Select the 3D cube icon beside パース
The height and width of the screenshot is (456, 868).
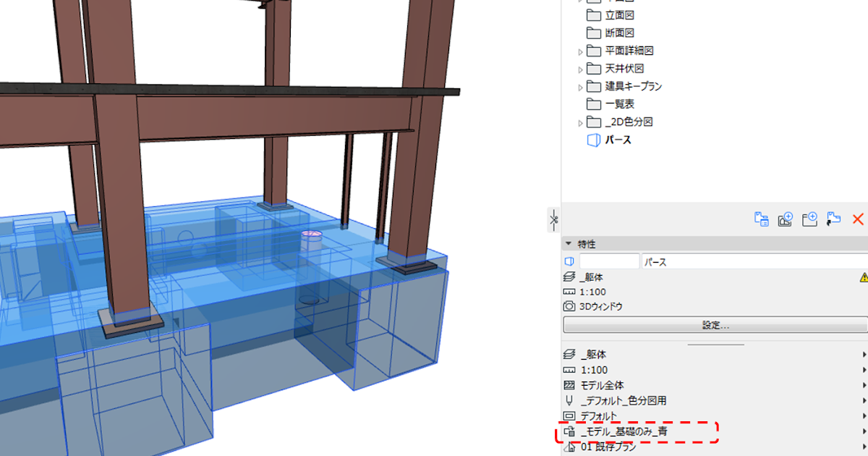tap(572, 261)
